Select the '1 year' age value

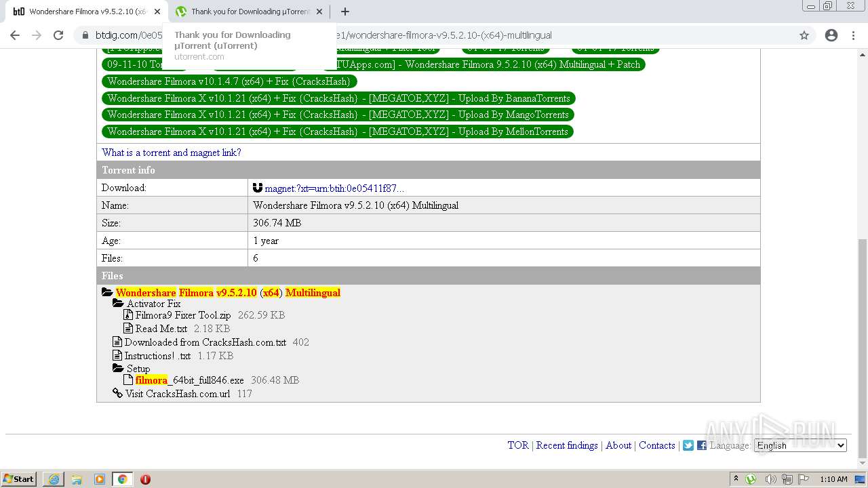pos(266,241)
